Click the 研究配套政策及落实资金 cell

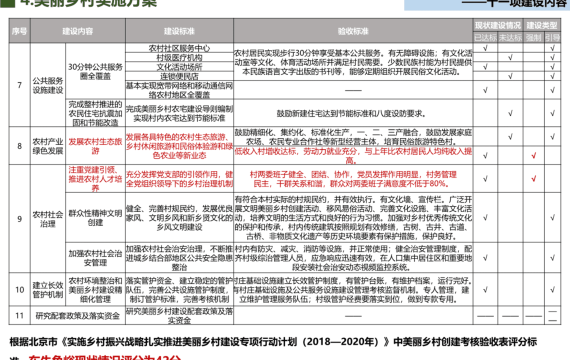click(78, 316)
